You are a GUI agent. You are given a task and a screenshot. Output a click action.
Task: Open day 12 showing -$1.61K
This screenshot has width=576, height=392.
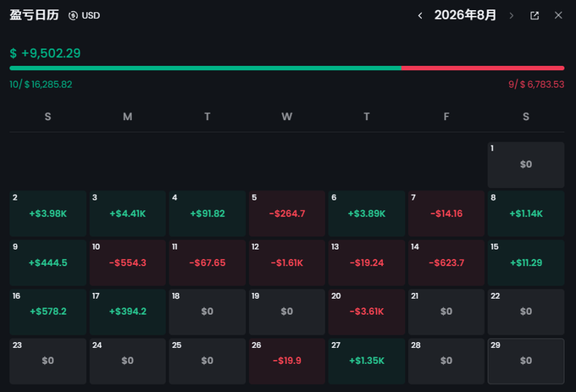coord(287,262)
